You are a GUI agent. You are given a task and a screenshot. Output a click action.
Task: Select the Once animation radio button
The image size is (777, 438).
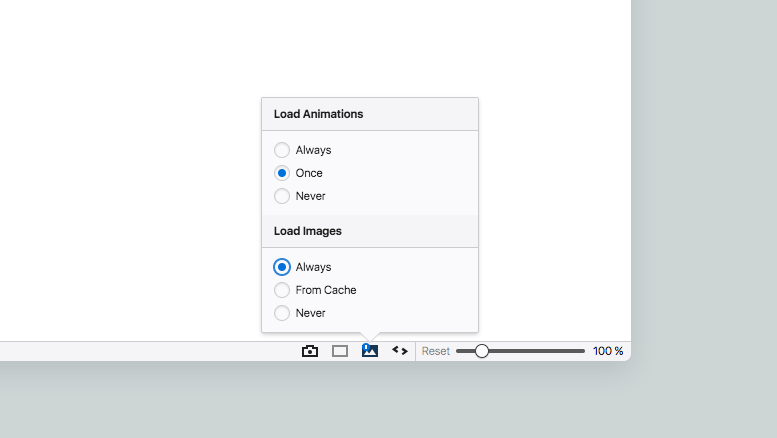tap(282, 173)
